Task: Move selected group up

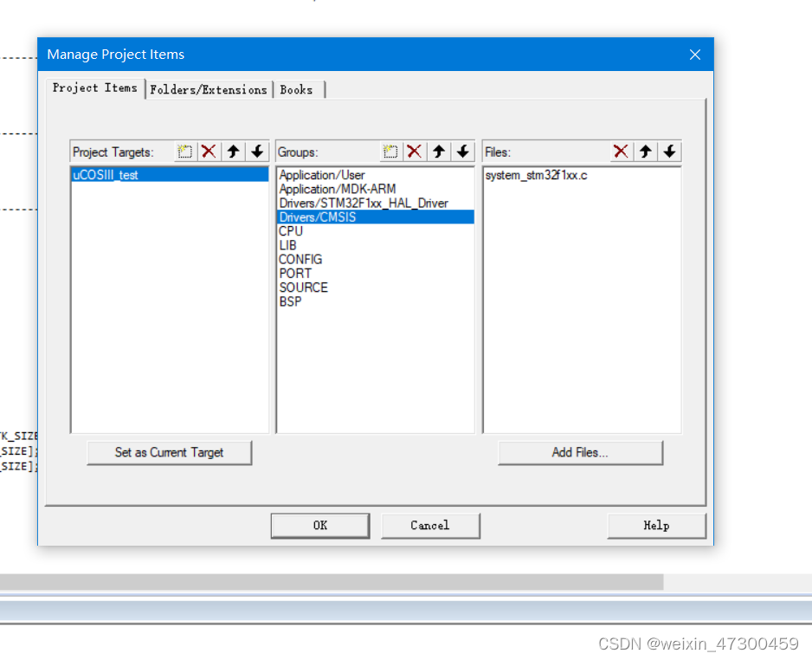Action: click(x=439, y=152)
